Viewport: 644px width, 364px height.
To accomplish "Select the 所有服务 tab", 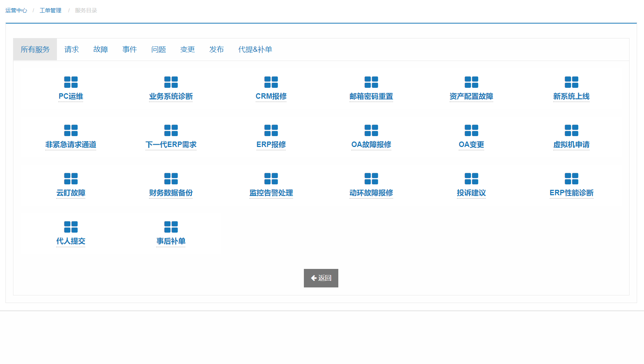I will click(x=35, y=49).
